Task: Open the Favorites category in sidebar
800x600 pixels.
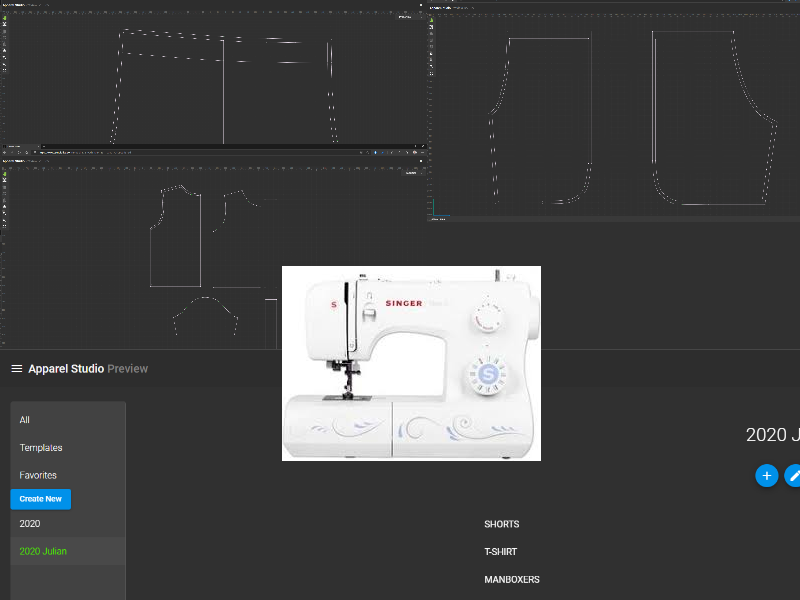Action: tap(68, 475)
